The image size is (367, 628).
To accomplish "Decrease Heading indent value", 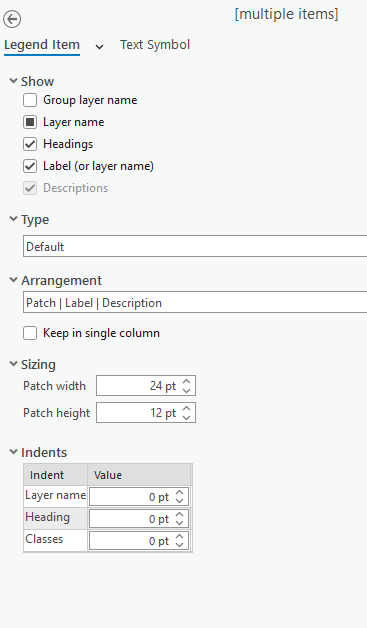I will (x=180, y=523).
